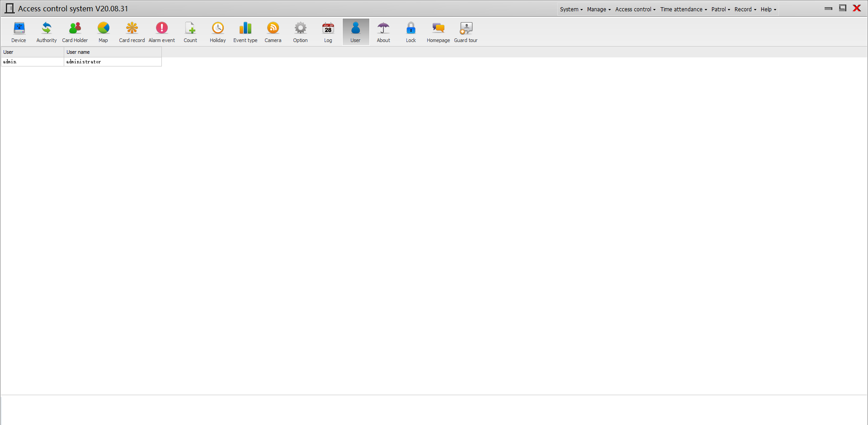Select the Camera toolbar icon
This screenshot has height=425, width=868.
(x=273, y=32)
